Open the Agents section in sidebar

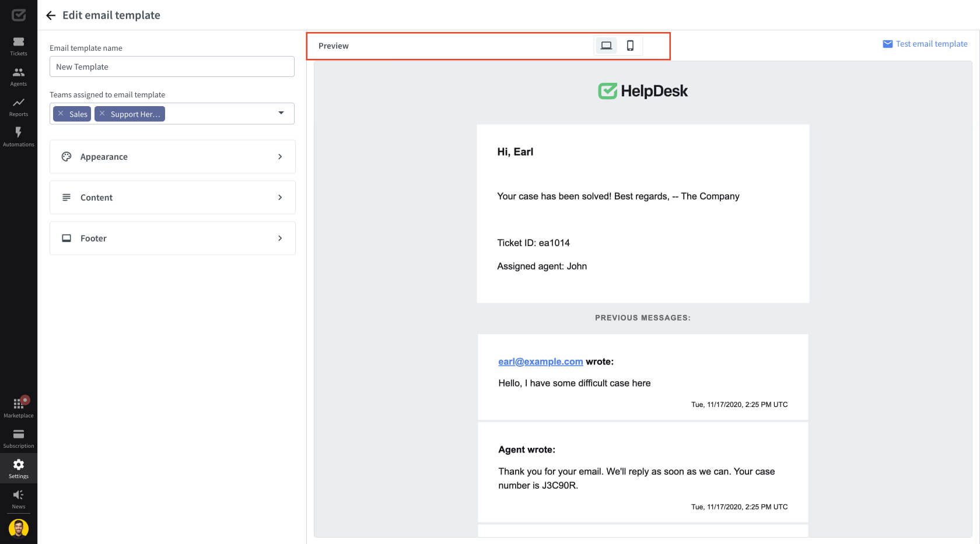click(x=19, y=76)
